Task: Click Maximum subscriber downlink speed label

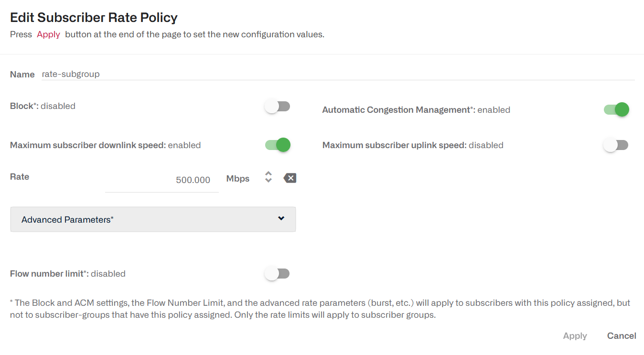Action: point(105,145)
